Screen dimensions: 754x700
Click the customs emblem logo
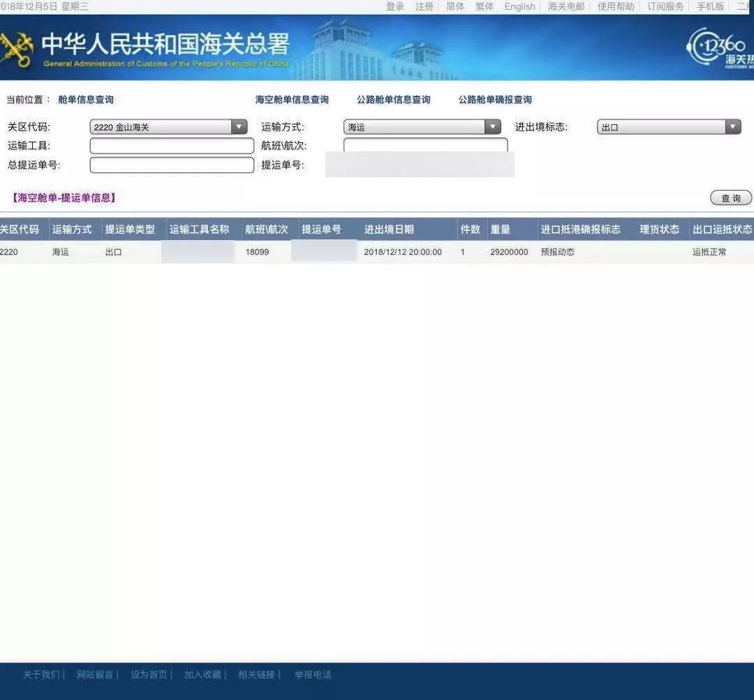pyautogui.click(x=19, y=47)
